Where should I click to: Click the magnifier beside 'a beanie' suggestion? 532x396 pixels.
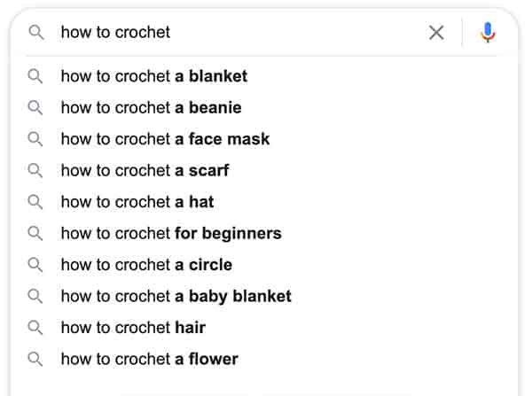click(x=35, y=108)
